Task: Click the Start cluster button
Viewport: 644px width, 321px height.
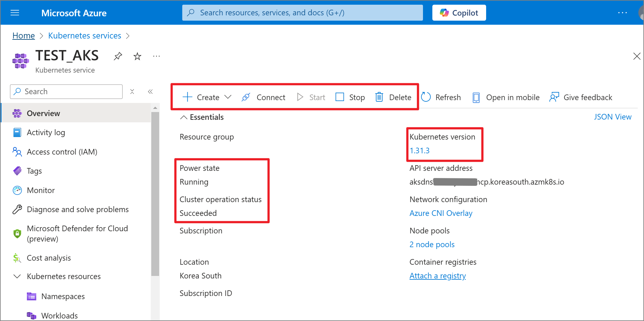Action: coord(311,97)
